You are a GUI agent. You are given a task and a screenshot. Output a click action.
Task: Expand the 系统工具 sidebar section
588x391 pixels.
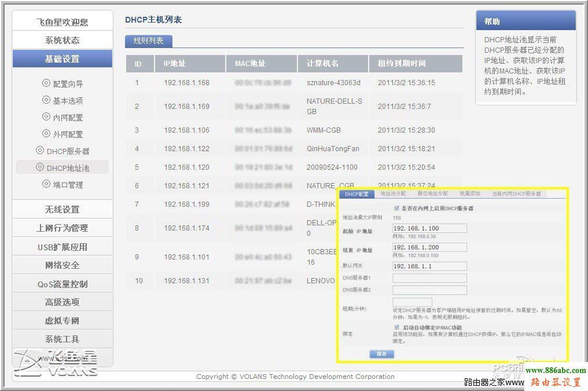(62, 339)
